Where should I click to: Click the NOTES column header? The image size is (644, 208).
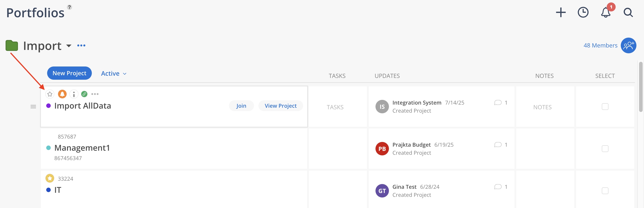point(544,76)
